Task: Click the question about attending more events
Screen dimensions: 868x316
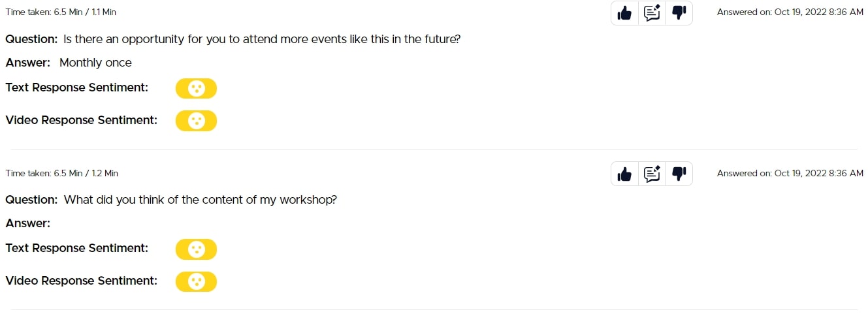Action: click(262, 39)
